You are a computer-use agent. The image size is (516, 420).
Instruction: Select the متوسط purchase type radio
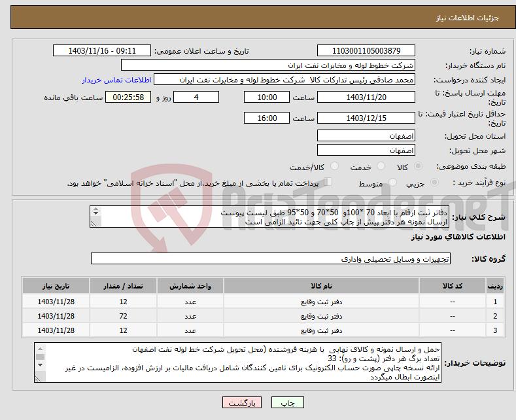(x=392, y=182)
